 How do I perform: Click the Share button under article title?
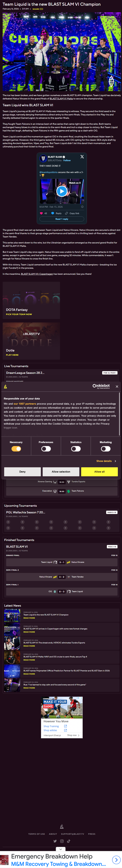(x=37, y=9)
